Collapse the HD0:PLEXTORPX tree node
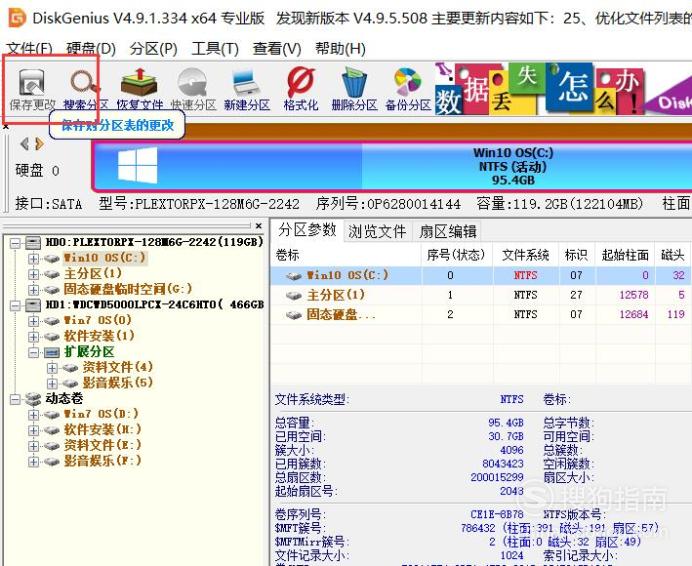The image size is (692, 566). [x=15, y=242]
